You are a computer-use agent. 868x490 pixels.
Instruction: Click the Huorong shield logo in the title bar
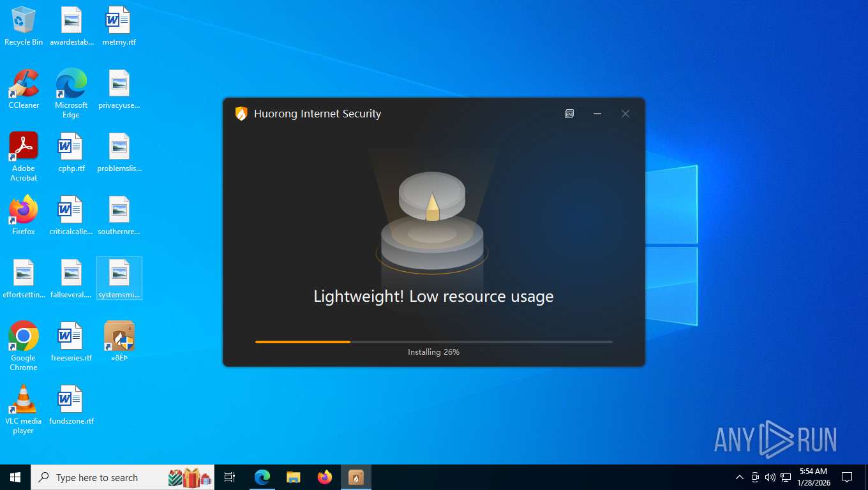click(x=241, y=114)
